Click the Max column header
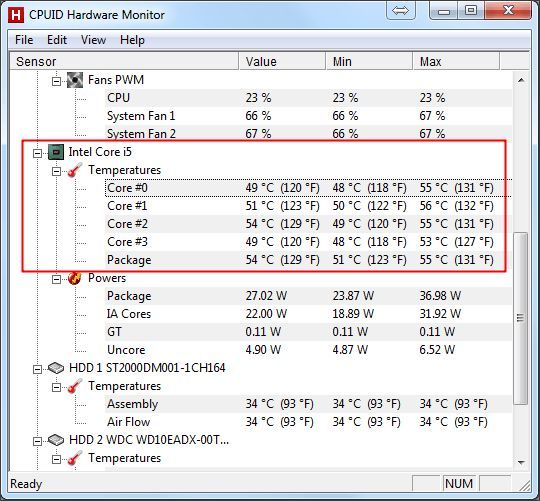Screen dimensions: 540x501 pyautogui.click(x=456, y=61)
